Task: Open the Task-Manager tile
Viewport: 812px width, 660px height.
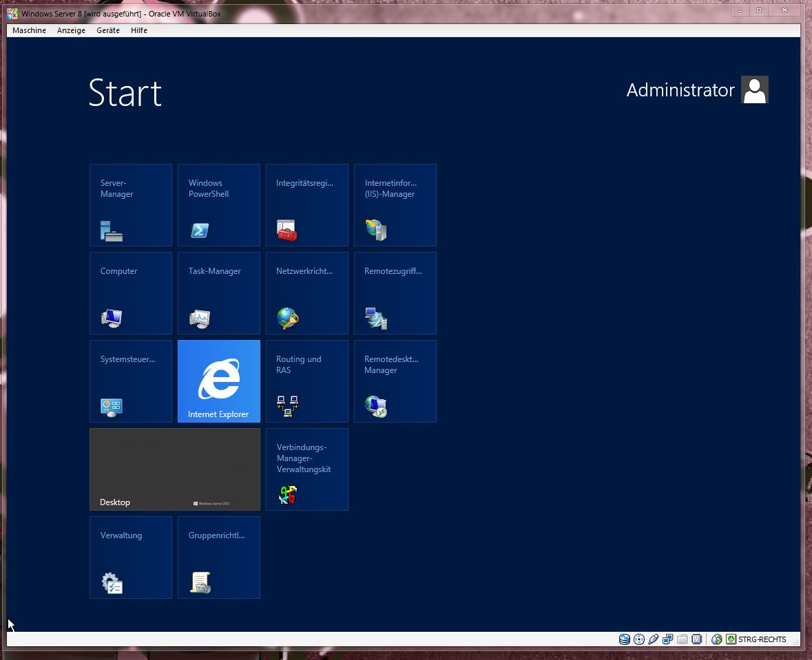Action: point(219,293)
